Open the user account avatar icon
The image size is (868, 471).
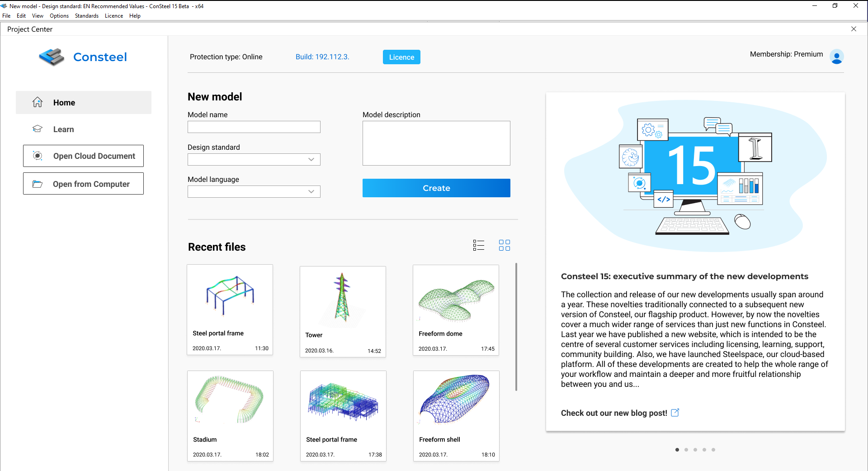(837, 57)
